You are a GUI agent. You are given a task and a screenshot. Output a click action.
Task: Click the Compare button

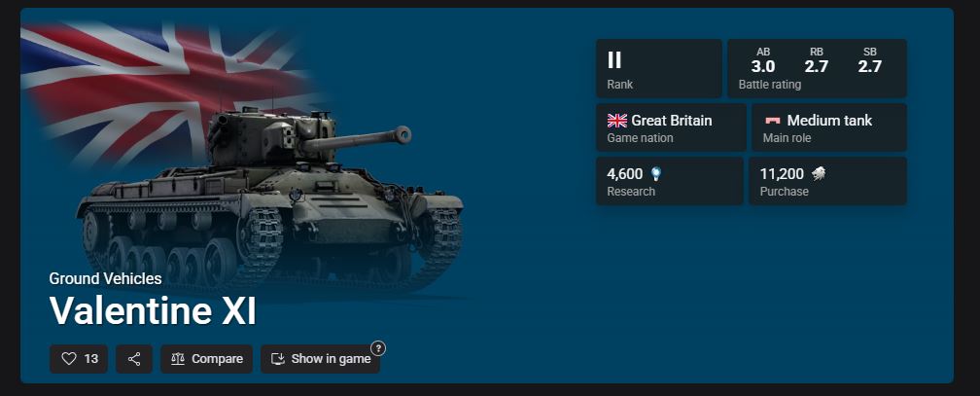206,358
